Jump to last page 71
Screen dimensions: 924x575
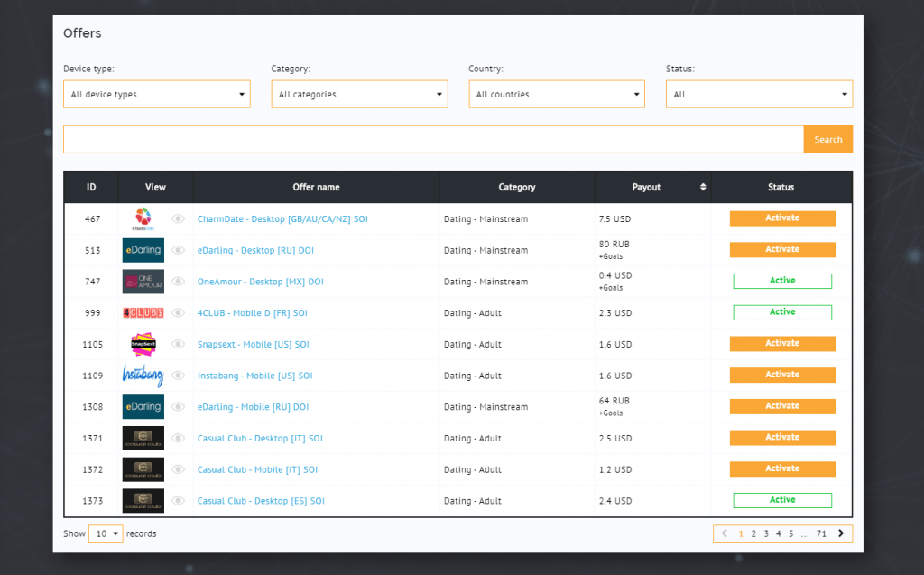pyautogui.click(x=821, y=533)
